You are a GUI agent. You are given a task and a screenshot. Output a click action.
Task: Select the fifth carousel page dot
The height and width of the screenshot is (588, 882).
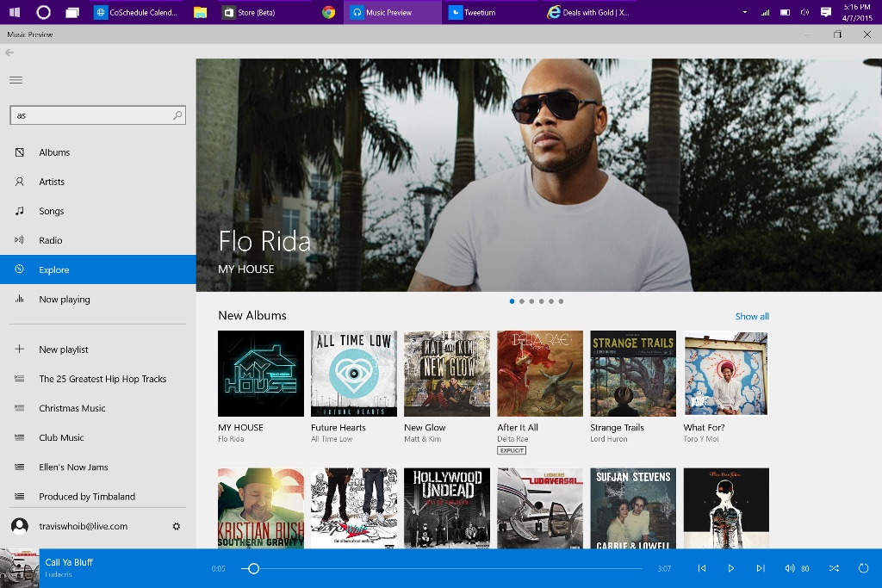coord(551,301)
